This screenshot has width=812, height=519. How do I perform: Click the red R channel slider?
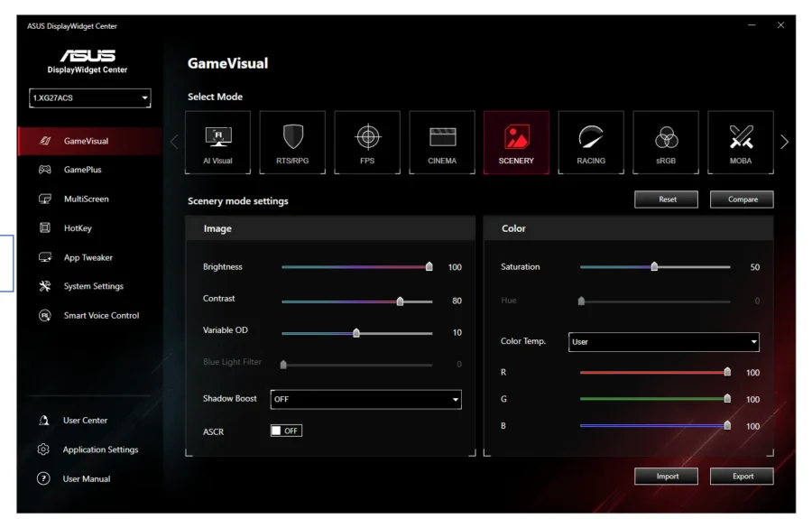click(x=655, y=372)
